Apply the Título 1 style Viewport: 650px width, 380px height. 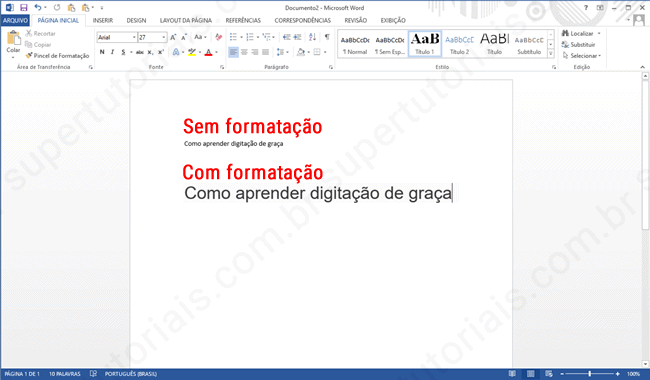point(424,44)
